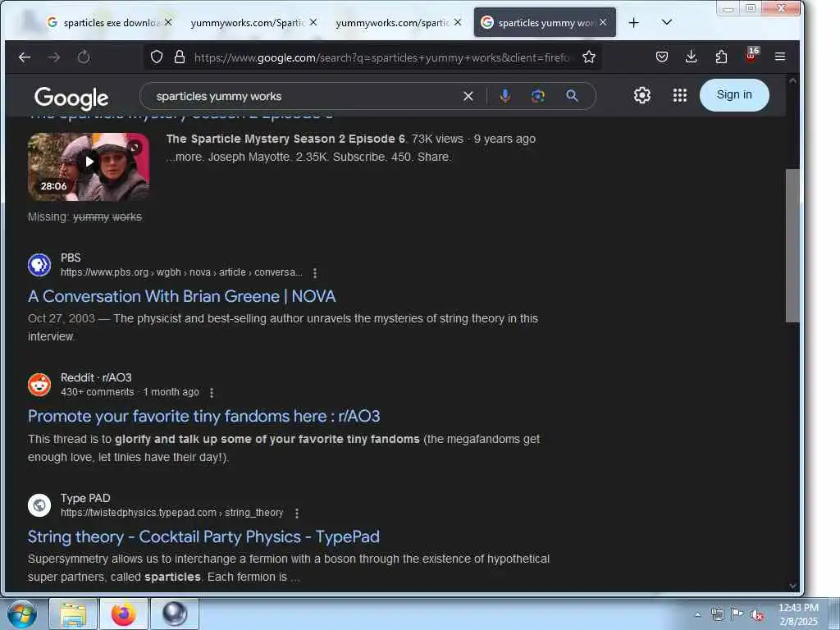Open Firefox downloads panel
The image size is (840, 630).
[x=691, y=57]
